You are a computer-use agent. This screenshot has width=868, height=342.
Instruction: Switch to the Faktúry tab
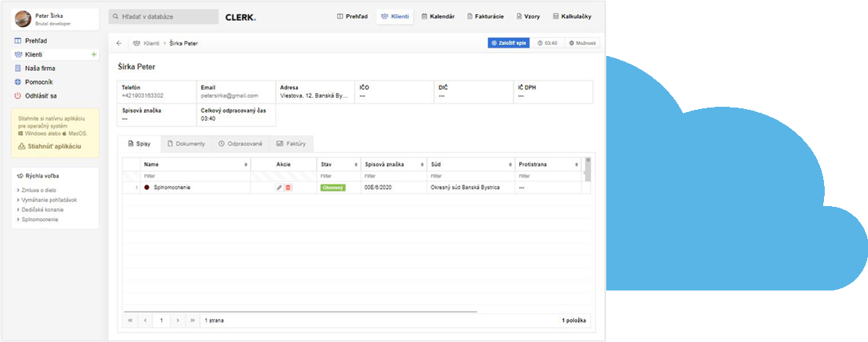tap(291, 143)
